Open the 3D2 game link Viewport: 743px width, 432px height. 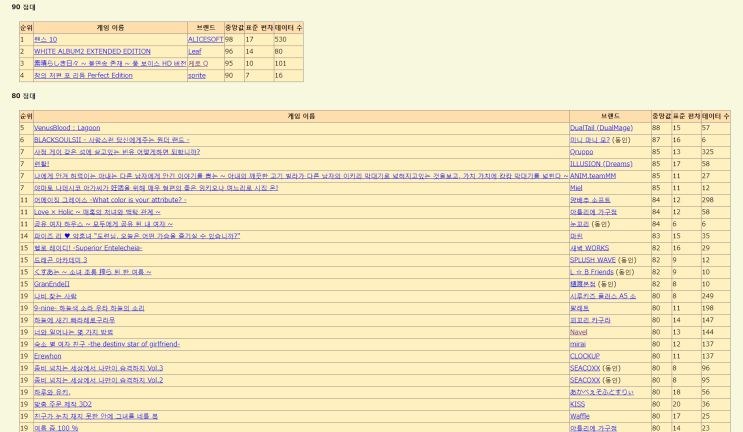63,404
